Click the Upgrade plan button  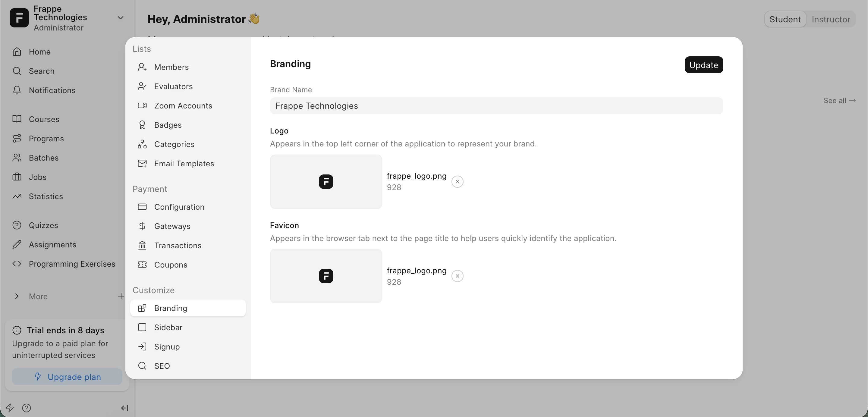coord(67,377)
